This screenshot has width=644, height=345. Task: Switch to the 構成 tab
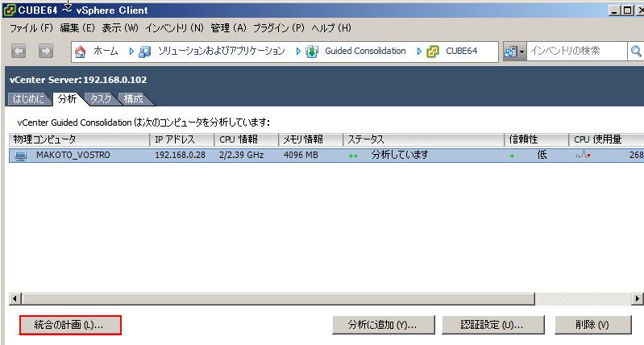[134, 99]
